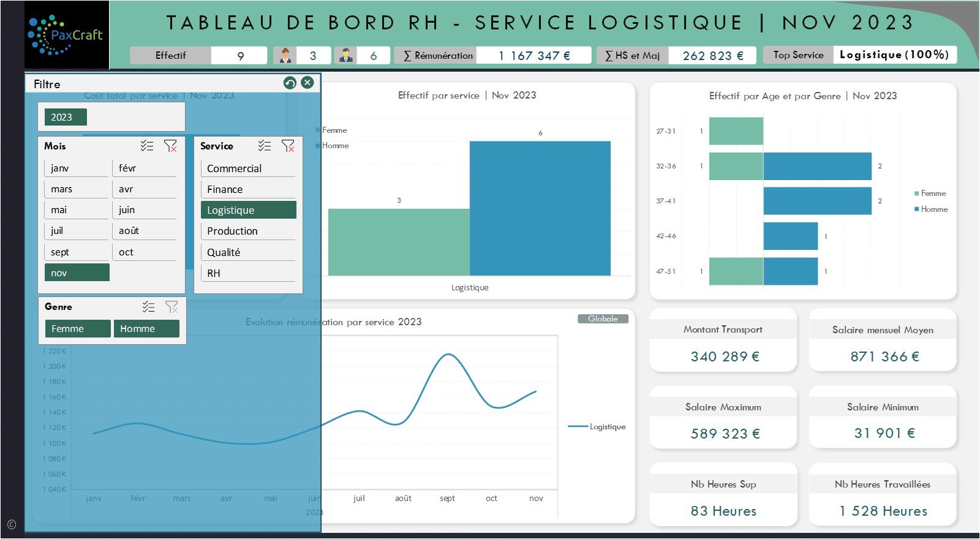Clear the Genre slicer filter
Viewport: 980px width, 539px height.
[171, 307]
